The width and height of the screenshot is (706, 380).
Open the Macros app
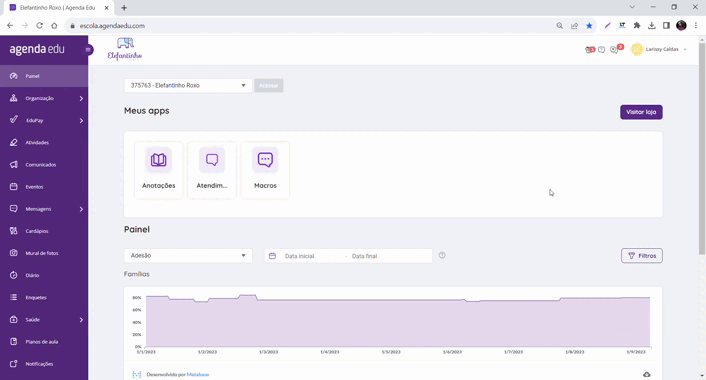click(265, 170)
